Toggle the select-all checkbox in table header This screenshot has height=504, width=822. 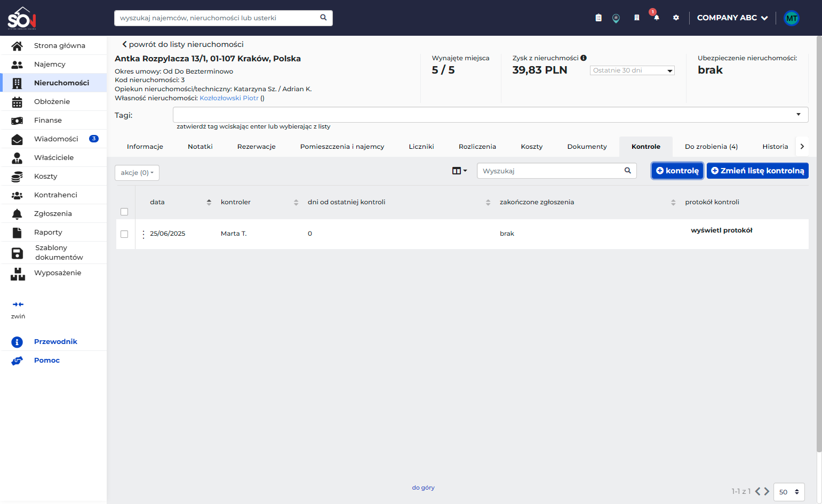pos(124,212)
